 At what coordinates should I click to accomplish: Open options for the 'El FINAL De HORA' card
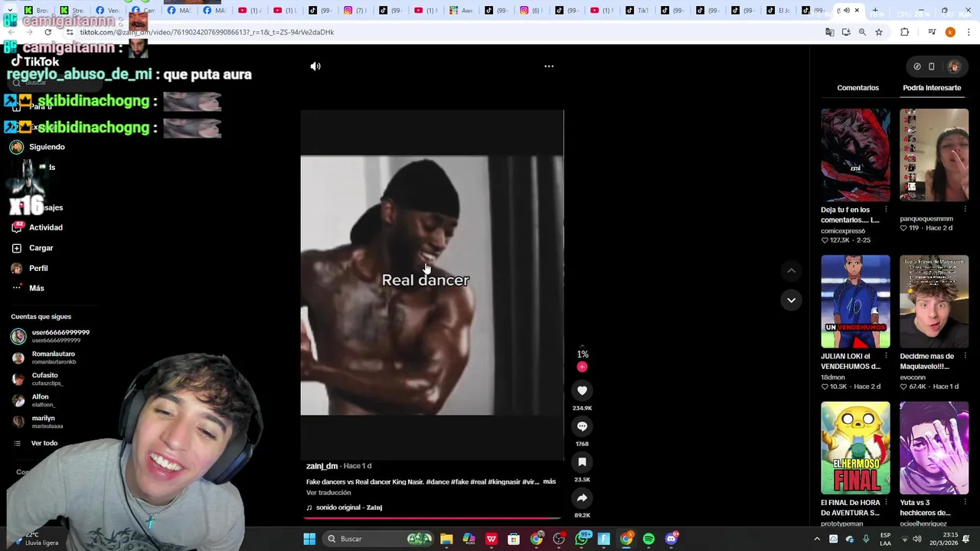point(886,503)
